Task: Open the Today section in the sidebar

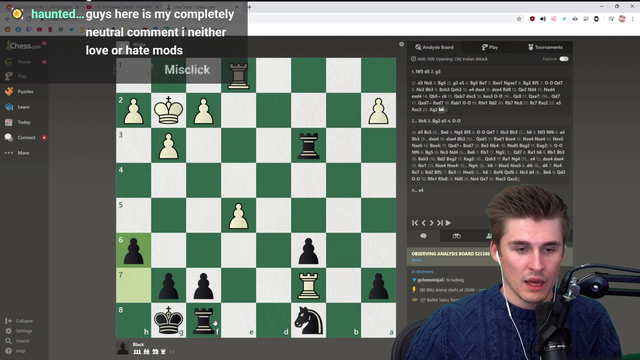Action: click(18, 122)
